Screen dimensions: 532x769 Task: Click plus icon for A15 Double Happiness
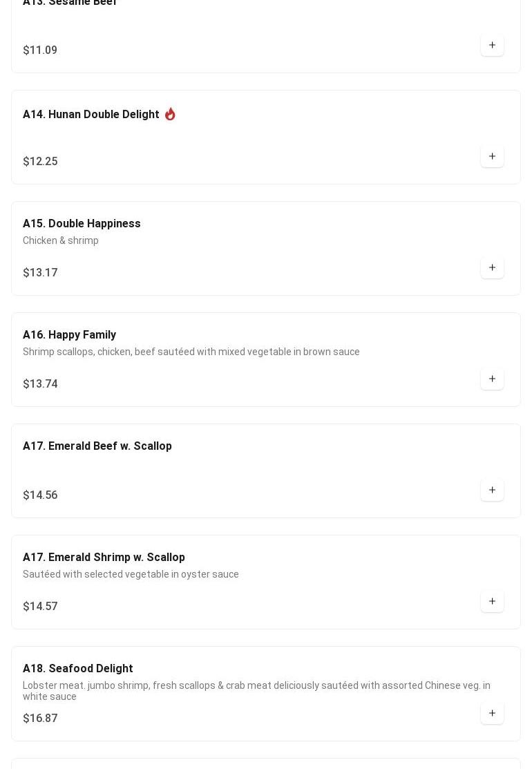[x=492, y=268]
